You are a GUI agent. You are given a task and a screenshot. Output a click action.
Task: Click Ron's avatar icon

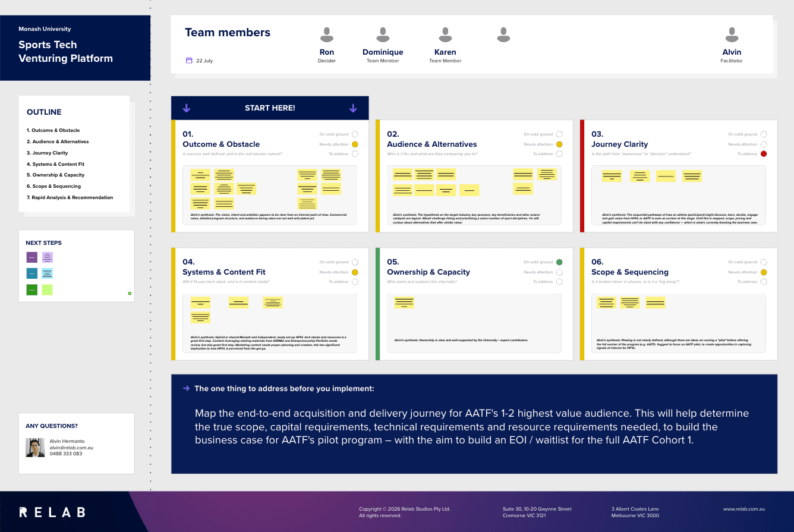(327, 35)
